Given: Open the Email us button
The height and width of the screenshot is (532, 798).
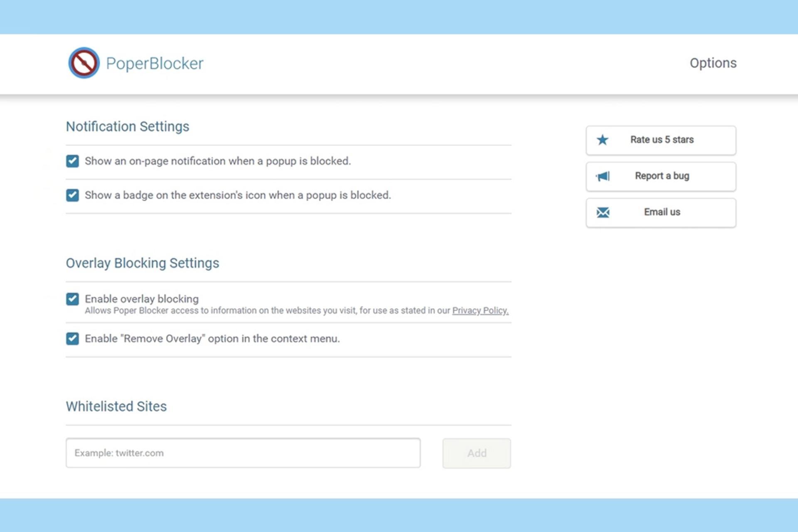Looking at the screenshot, I should point(661,213).
